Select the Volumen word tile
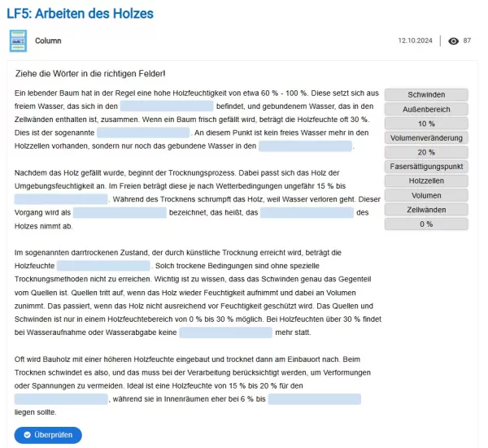 click(426, 195)
